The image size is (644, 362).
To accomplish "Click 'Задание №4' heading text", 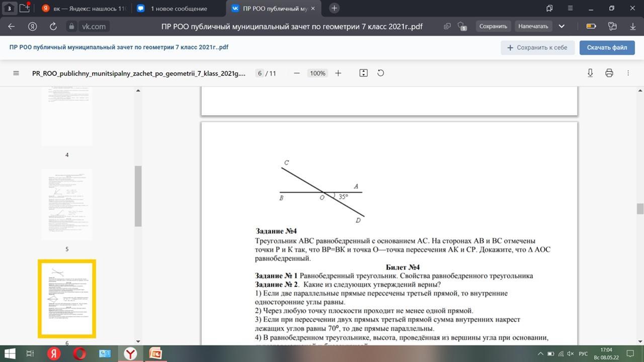I will (x=276, y=231).
